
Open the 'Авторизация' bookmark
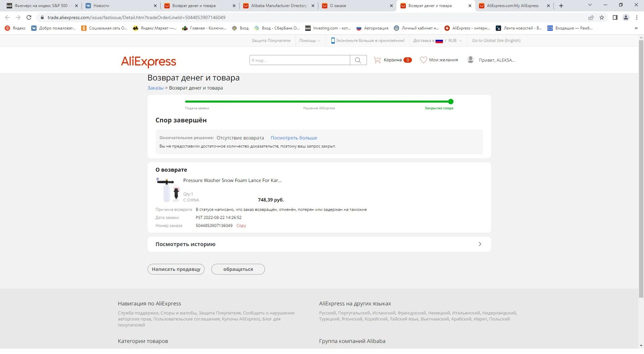click(372, 28)
